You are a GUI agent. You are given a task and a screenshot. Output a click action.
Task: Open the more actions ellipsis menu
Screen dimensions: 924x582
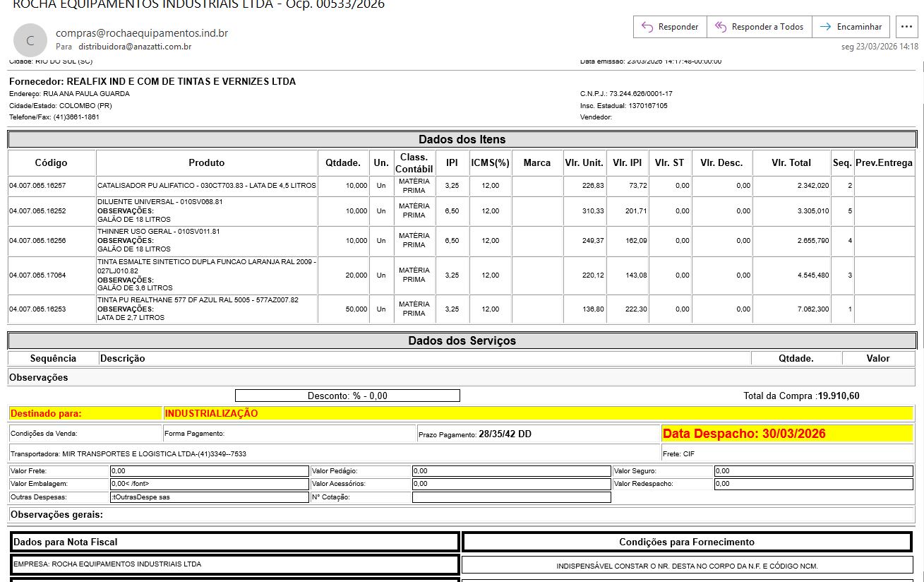906,27
